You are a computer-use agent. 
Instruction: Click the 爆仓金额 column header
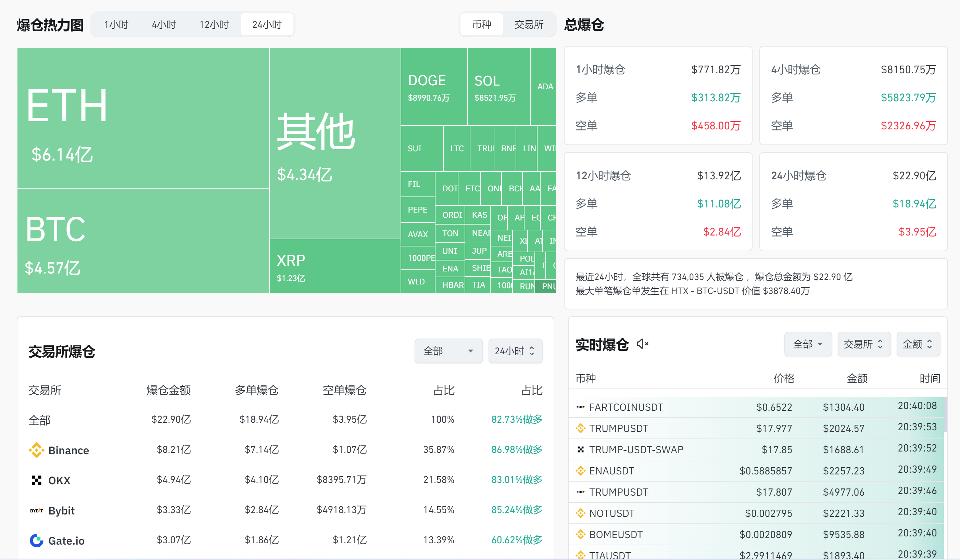(x=169, y=390)
